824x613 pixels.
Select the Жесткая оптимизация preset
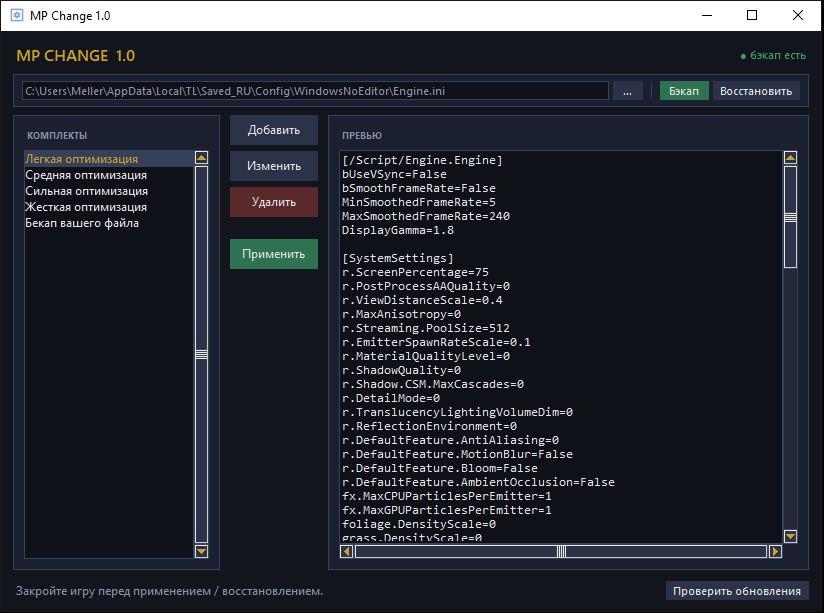(x=109, y=207)
